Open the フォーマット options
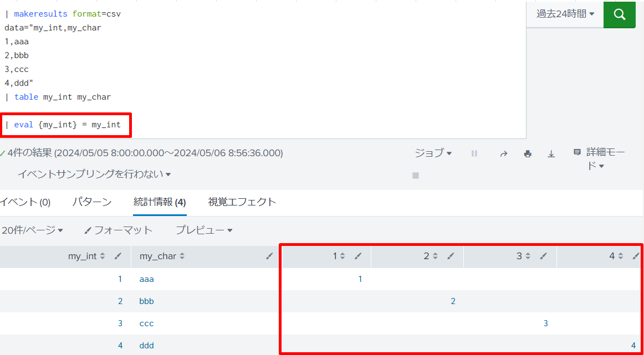Screen dimensions: 644x355 click(118, 230)
